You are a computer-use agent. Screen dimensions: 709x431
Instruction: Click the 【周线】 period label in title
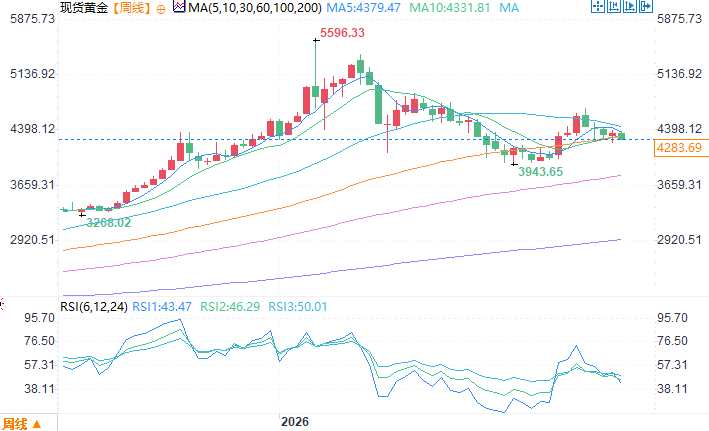pyautogui.click(x=132, y=8)
